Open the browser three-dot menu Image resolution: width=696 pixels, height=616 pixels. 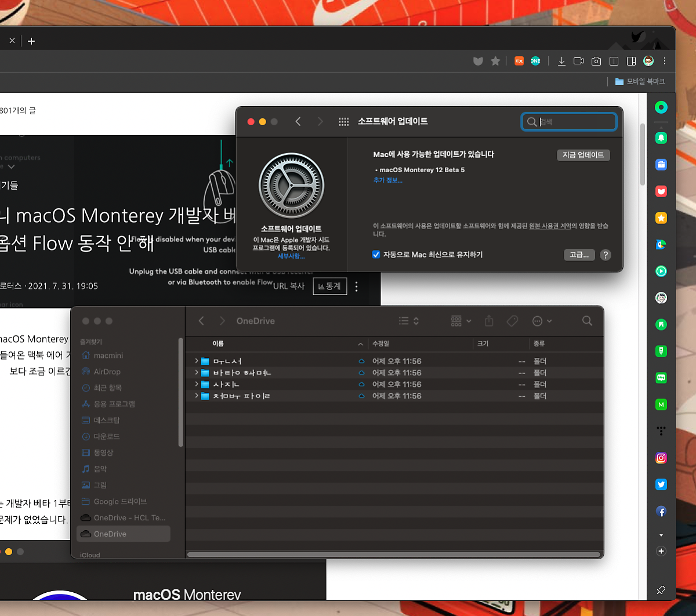665,61
